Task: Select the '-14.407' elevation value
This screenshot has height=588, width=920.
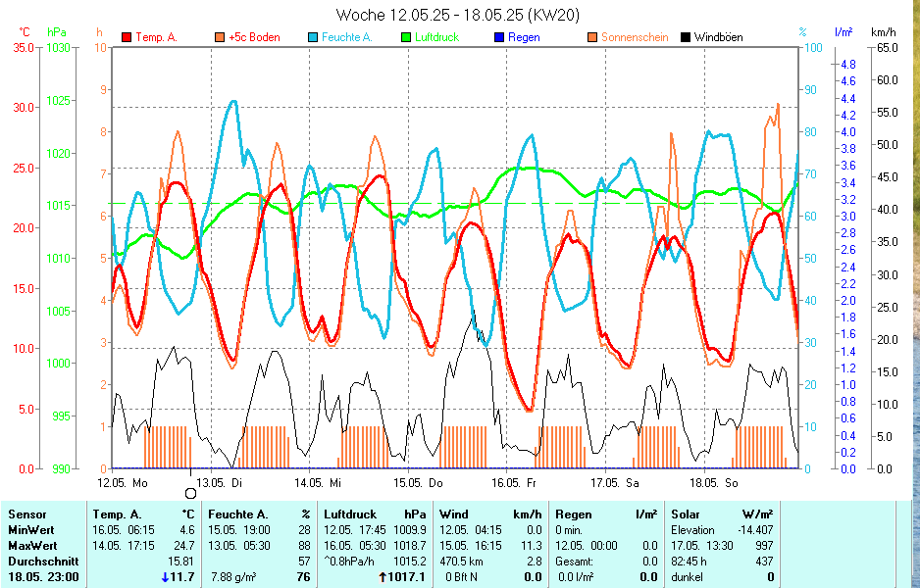Action: tap(755, 530)
